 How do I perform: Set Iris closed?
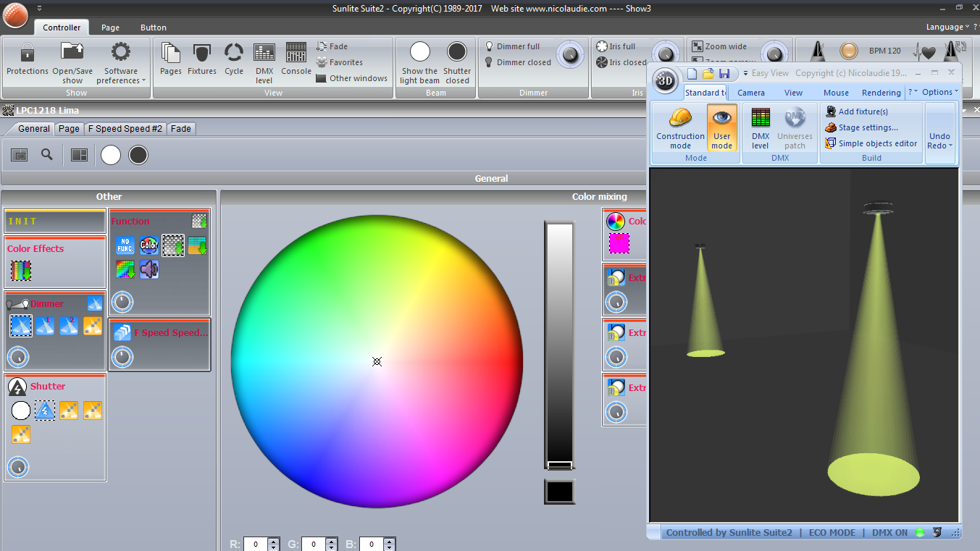(621, 62)
